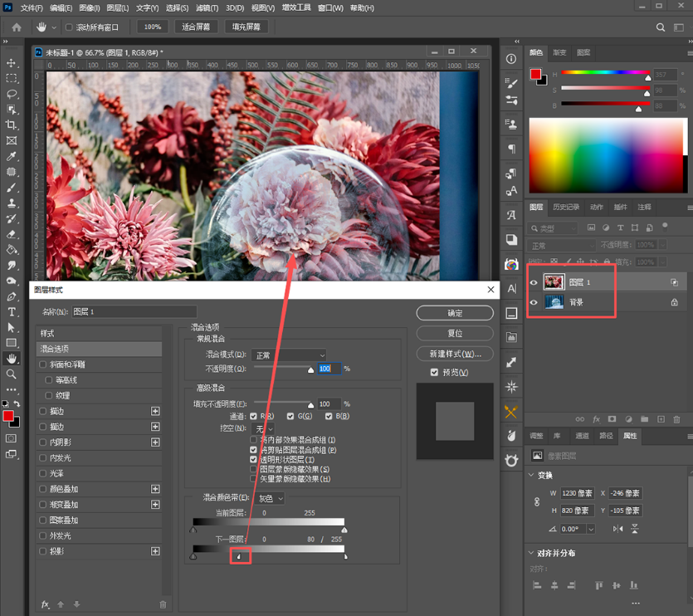Viewport: 693px width, 616px height.
Task: Open the search icon at top right
Action: (661, 27)
